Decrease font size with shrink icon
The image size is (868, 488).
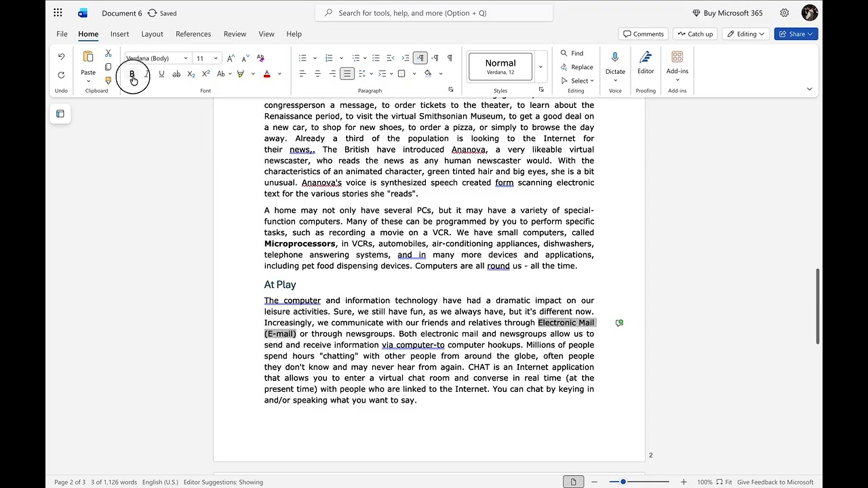pos(245,58)
